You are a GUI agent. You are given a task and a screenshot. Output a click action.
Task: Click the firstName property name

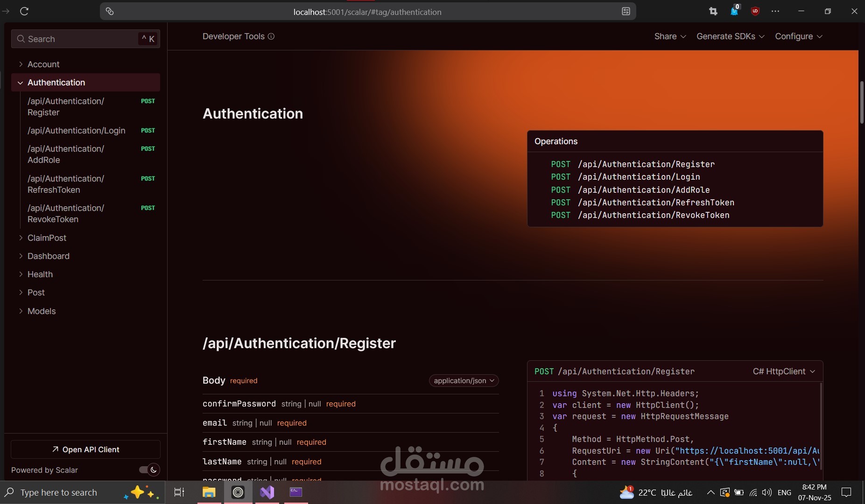click(225, 442)
